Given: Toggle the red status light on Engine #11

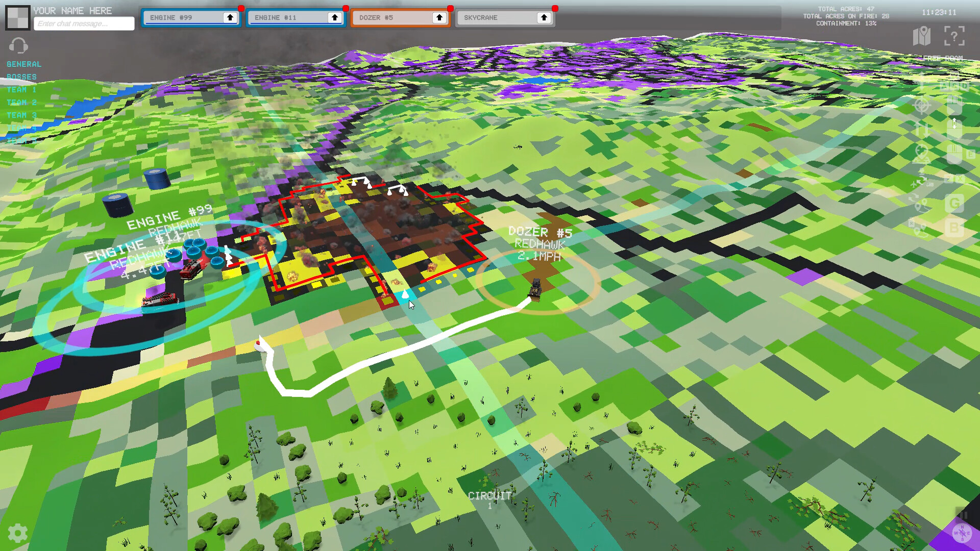Looking at the screenshot, I should coord(347,7).
